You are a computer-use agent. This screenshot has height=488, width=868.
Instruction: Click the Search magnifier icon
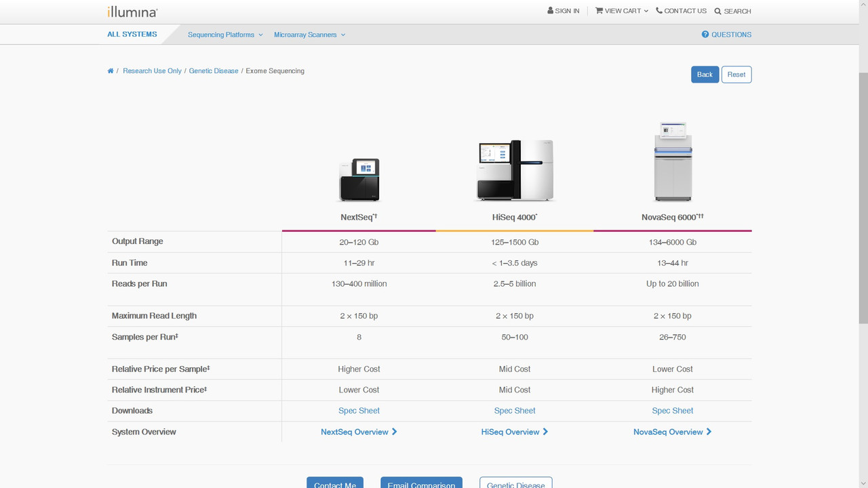[x=717, y=12]
